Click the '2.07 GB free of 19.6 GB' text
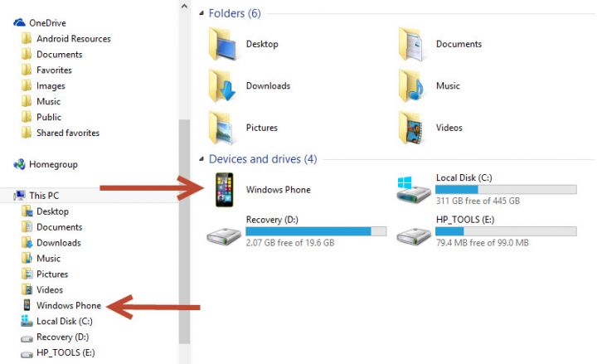 coord(290,243)
